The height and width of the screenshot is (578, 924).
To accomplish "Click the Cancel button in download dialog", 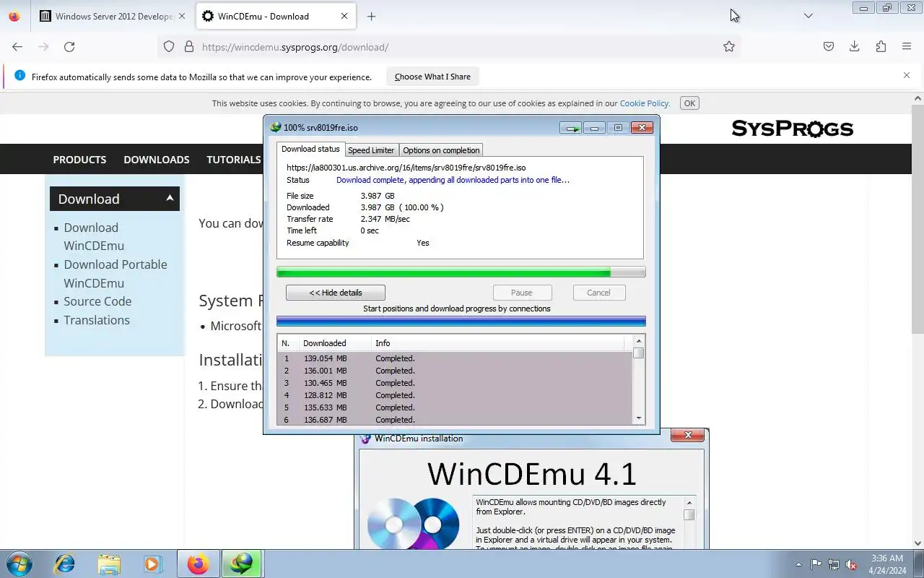I will click(598, 293).
